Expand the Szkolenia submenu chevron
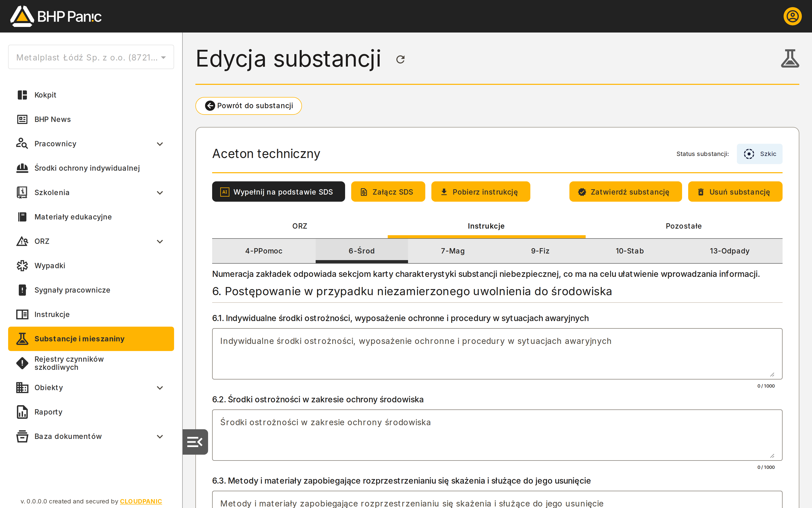The width and height of the screenshot is (812, 508). [x=160, y=193]
